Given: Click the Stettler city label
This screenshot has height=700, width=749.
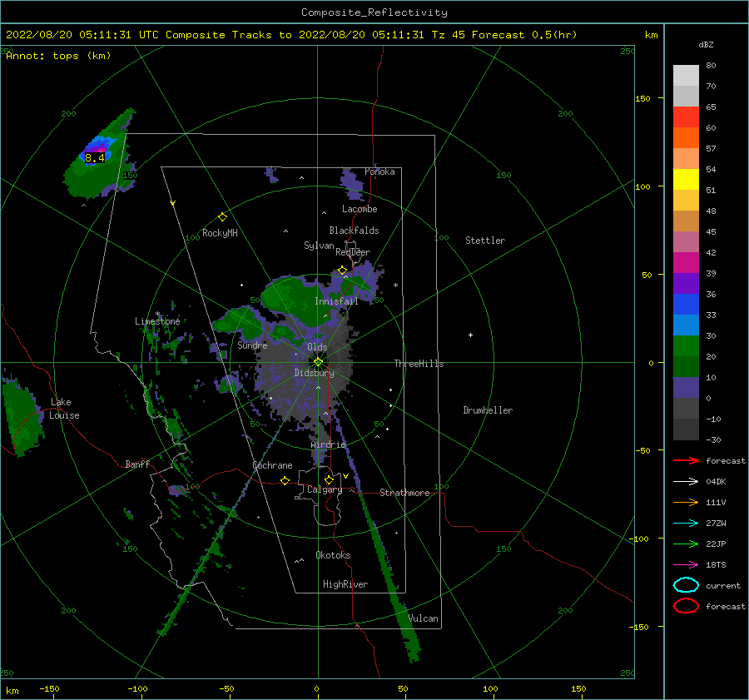Looking at the screenshot, I should [x=485, y=241].
